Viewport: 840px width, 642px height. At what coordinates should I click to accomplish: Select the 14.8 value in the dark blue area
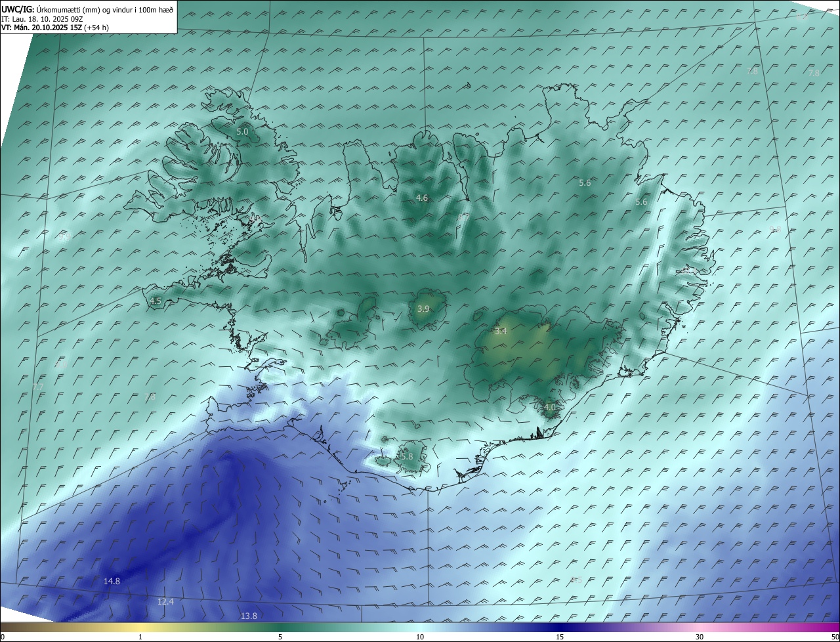[112, 581]
